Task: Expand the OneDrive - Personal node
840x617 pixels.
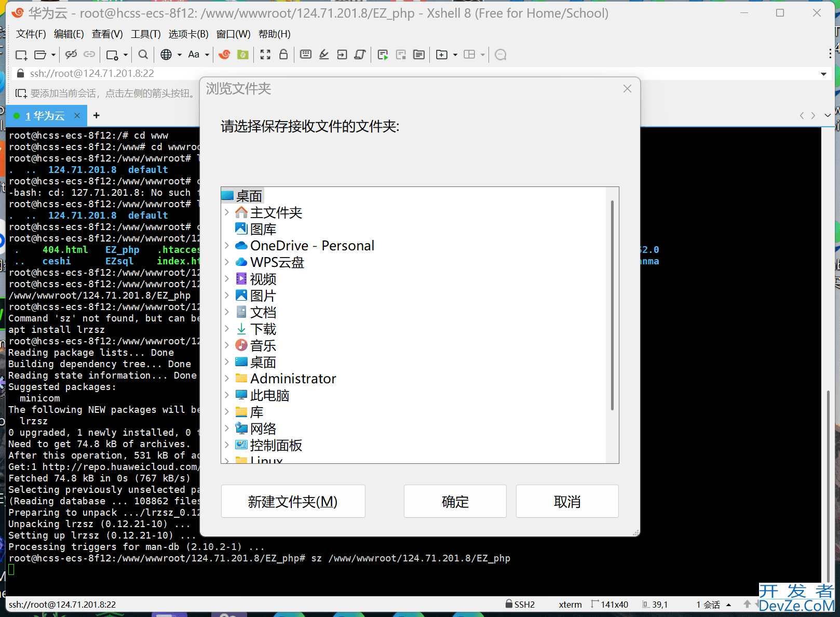Action: point(227,245)
